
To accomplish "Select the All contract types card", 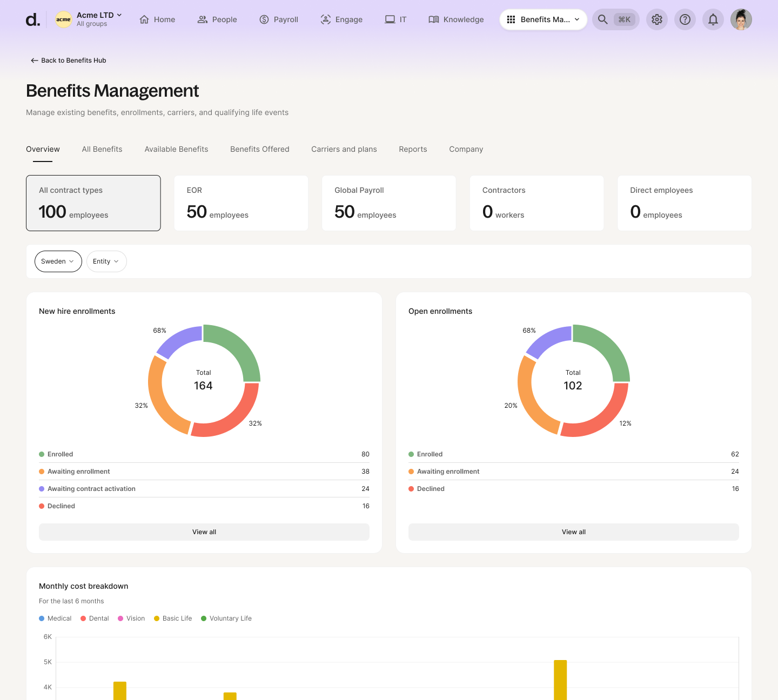I will pos(93,203).
